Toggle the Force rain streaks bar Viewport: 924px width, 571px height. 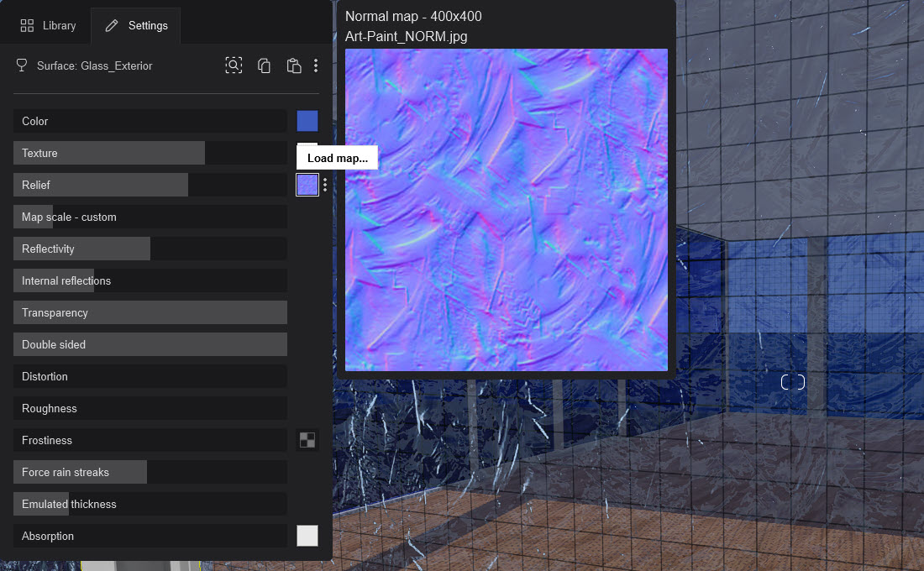[x=150, y=472]
